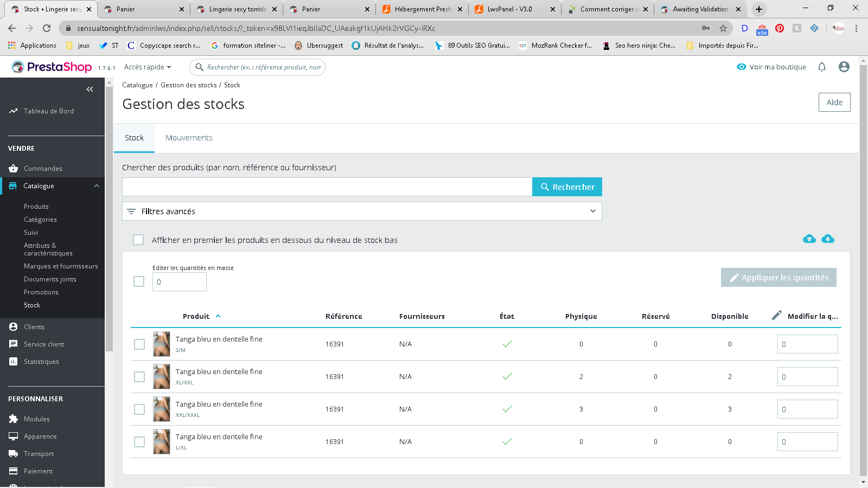This screenshot has height=488, width=868.
Task: Open Voir ma boutique link
Action: point(771,67)
